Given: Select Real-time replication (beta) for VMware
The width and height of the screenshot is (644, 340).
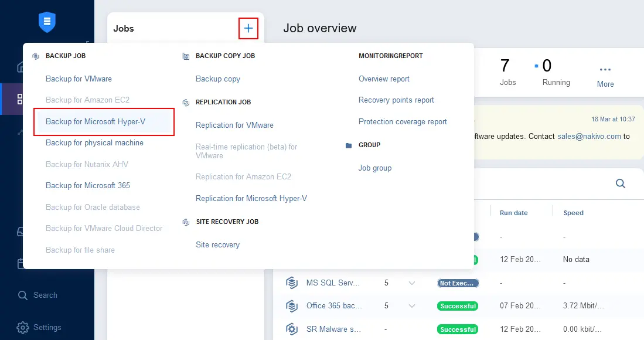Looking at the screenshot, I should click(247, 151).
